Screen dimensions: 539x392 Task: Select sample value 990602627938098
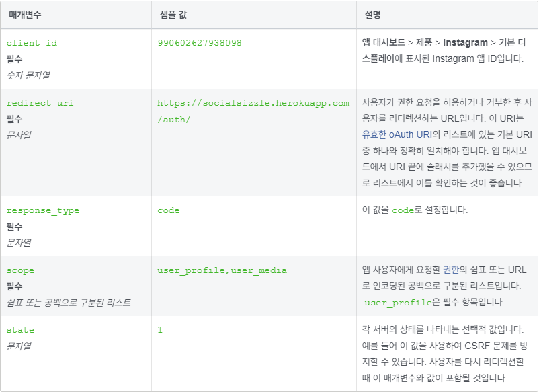coord(200,43)
